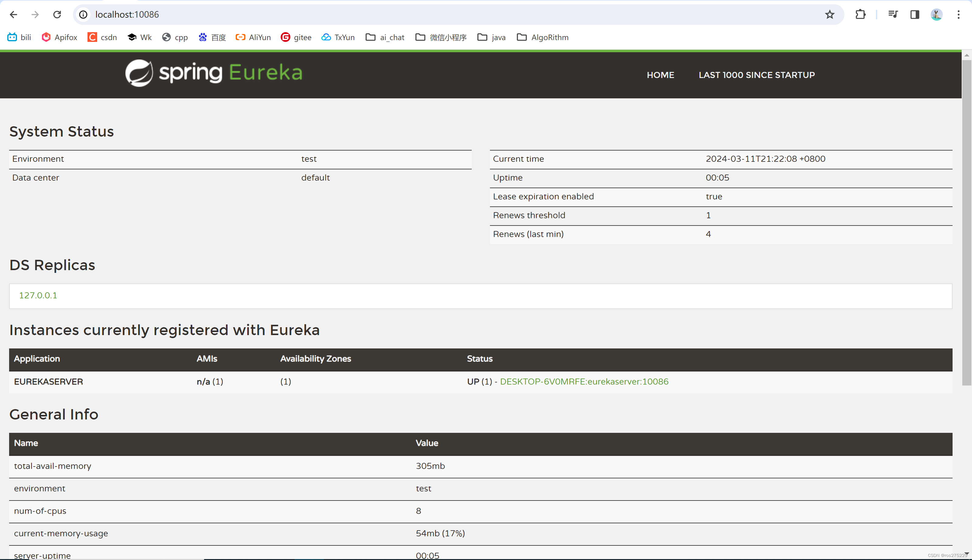Image resolution: width=972 pixels, height=560 pixels.
Task: Click the browser back arrow
Action: tap(13, 15)
